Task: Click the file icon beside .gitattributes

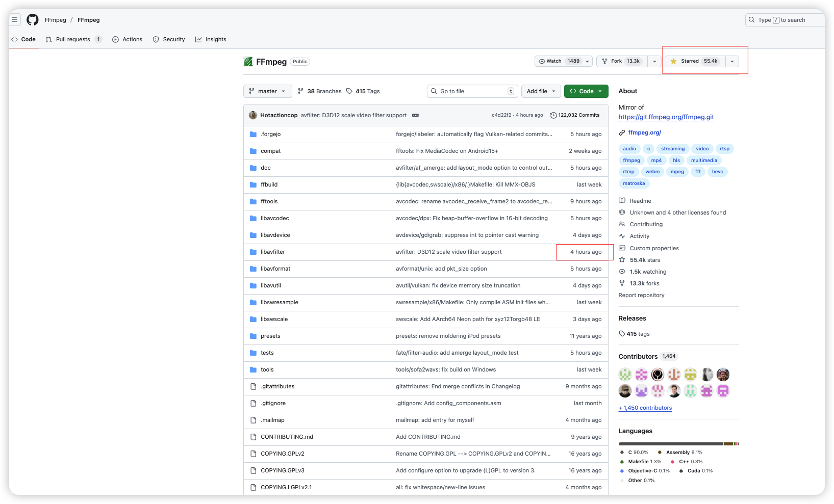Action: click(x=253, y=386)
